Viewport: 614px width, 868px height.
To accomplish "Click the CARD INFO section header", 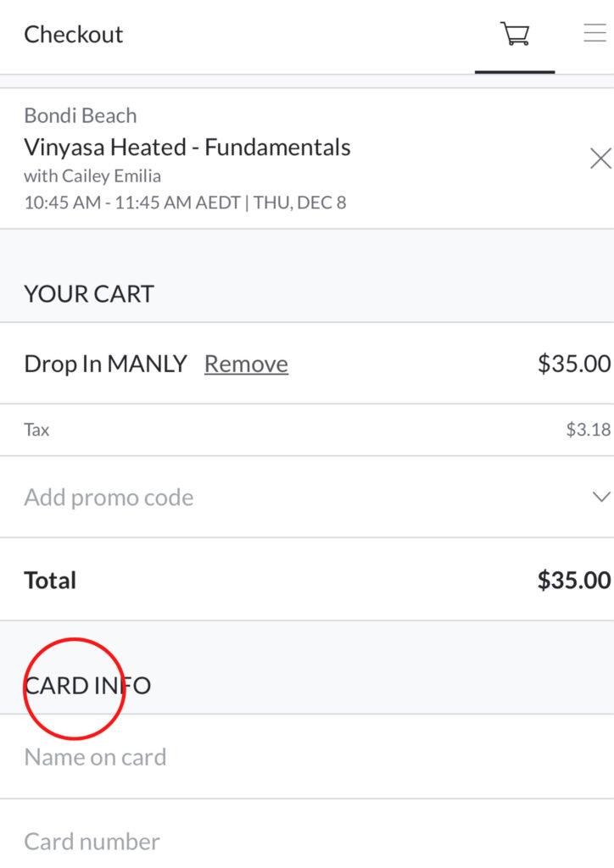I will click(x=87, y=685).
